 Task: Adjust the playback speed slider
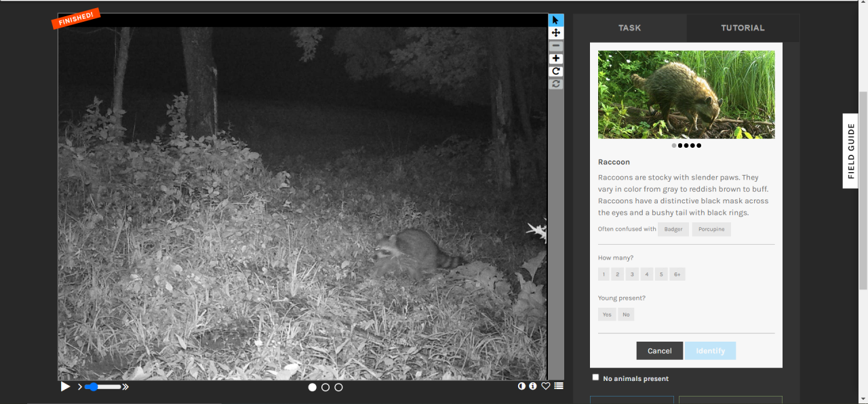(x=102, y=387)
